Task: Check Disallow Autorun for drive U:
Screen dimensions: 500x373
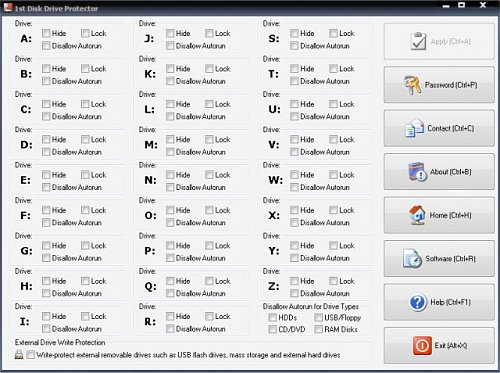Action: [294, 116]
